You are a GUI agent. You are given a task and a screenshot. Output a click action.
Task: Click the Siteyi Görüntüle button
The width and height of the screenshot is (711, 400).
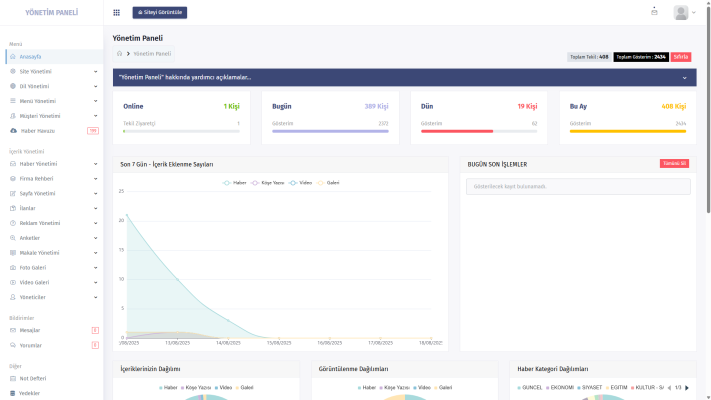159,13
